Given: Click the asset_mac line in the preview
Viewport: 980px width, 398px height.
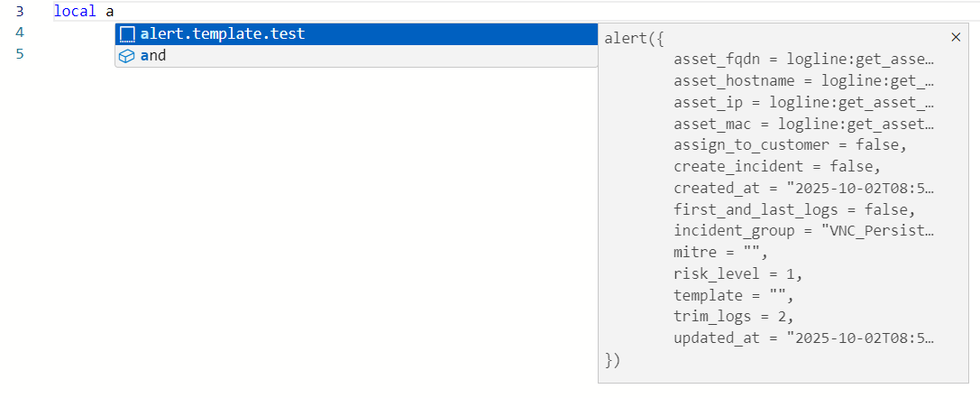Looking at the screenshot, I should click(802, 125).
